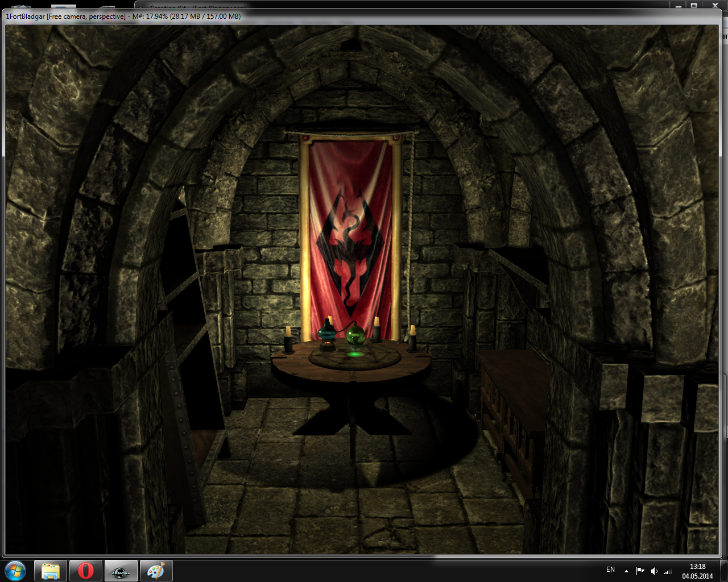Open the network signal tray icon
This screenshot has width=728, height=582.
pyautogui.click(x=668, y=571)
